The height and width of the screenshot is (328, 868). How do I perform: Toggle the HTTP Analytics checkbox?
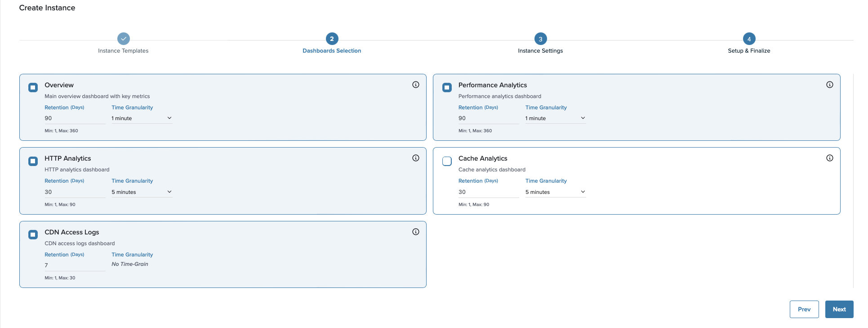33,161
